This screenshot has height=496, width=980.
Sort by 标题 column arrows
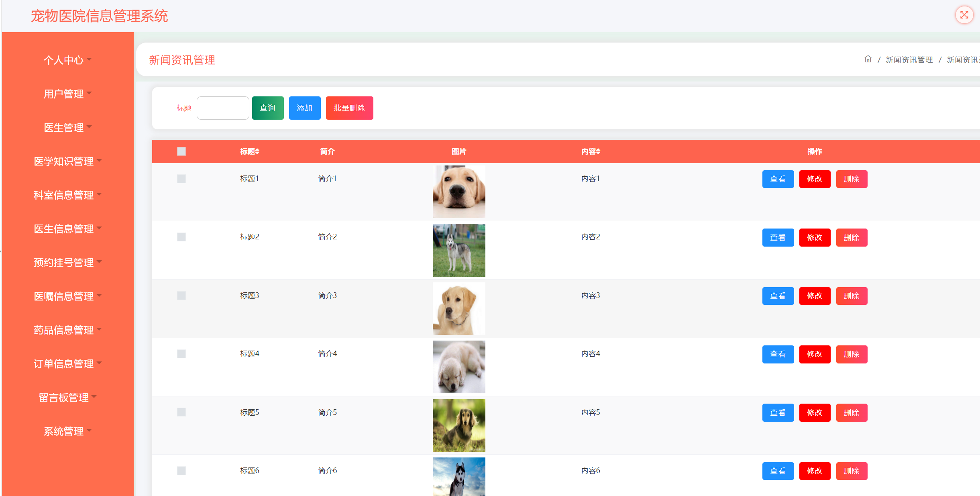[x=257, y=151]
